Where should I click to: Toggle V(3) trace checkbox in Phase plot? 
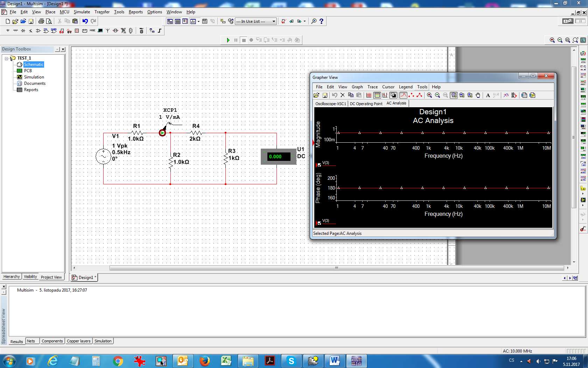[319, 223]
